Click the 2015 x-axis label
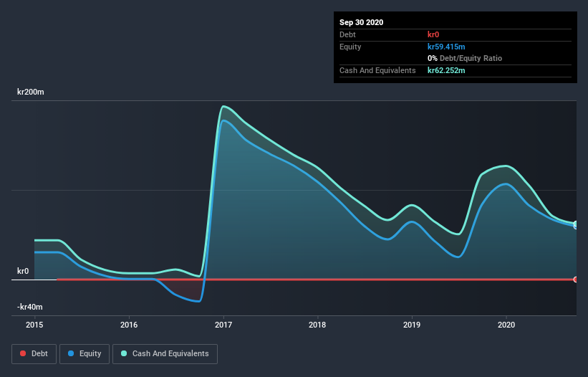The height and width of the screenshot is (377, 588). [34, 325]
